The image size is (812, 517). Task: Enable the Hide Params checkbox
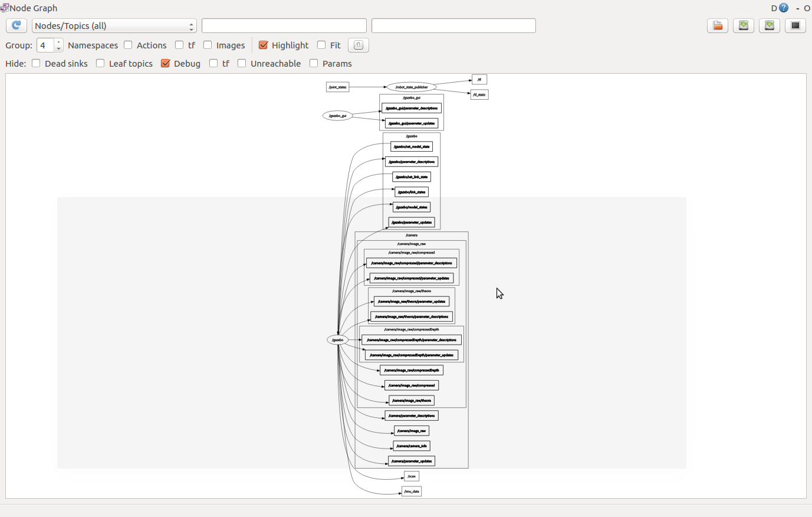314,63
